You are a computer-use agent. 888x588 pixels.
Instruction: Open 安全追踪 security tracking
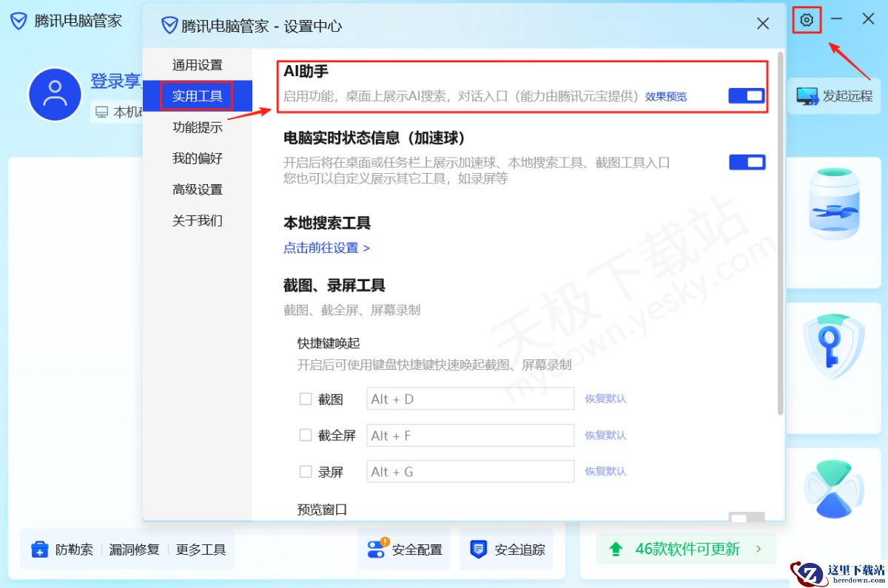[506, 549]
